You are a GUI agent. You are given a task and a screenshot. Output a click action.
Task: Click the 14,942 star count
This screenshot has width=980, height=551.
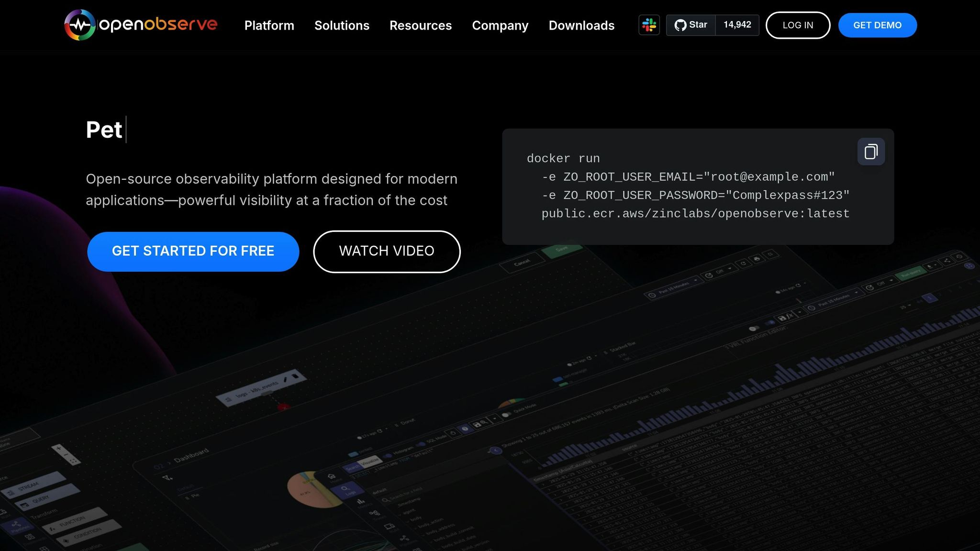coord(737,24)
